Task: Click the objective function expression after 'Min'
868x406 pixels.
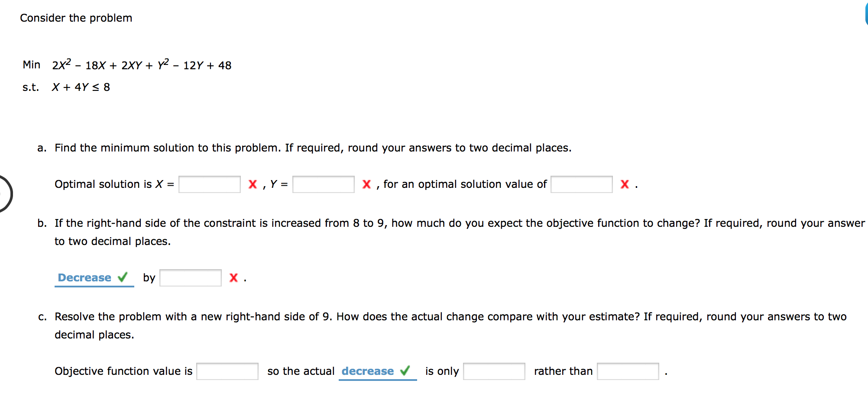Action: [142, 65]
